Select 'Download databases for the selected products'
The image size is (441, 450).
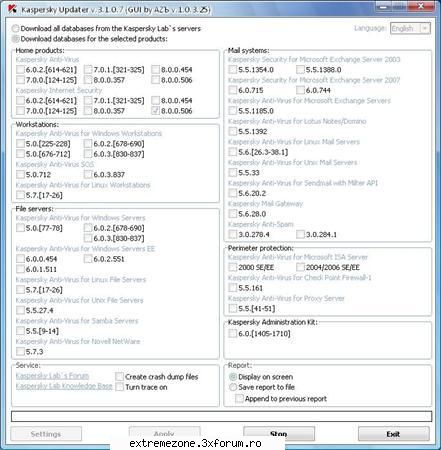15,39
